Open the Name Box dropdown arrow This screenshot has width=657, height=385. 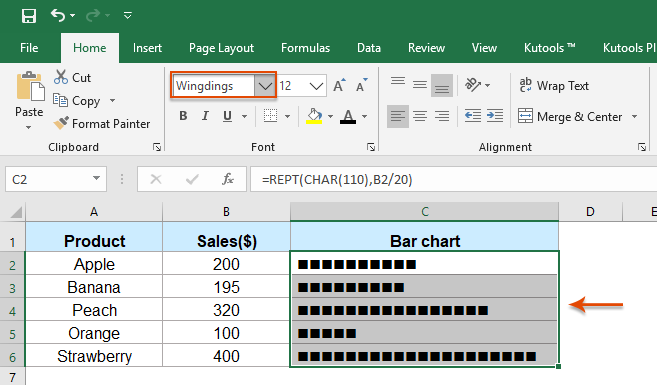[97, 179]
